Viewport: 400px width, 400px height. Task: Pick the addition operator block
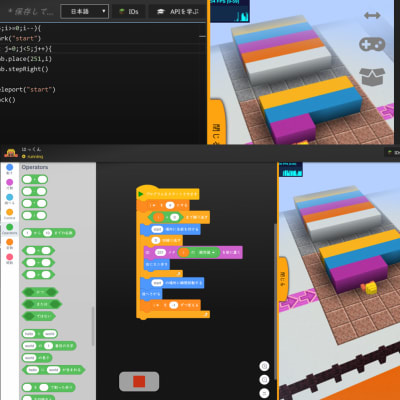tap(35, 180)
